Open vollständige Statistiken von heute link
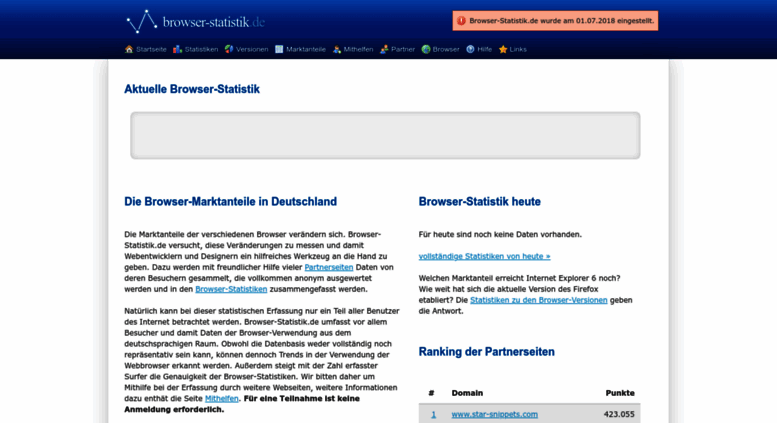Viewport: 777px width, 423px height. (484, 256)
